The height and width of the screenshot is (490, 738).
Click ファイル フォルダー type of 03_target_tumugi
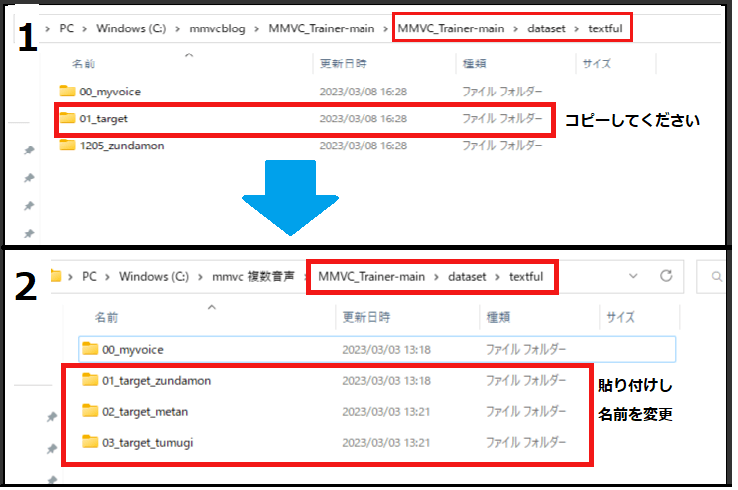coord(526,442)
